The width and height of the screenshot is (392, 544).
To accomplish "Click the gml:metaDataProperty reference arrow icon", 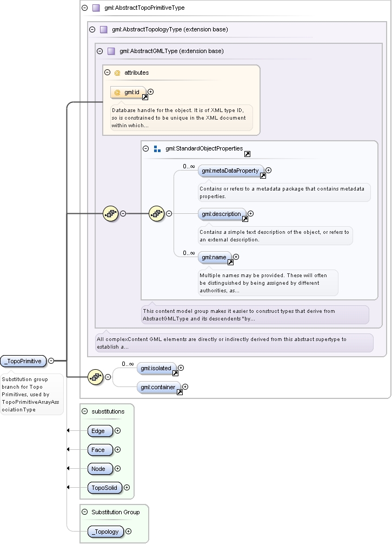I will pos(263,176).
